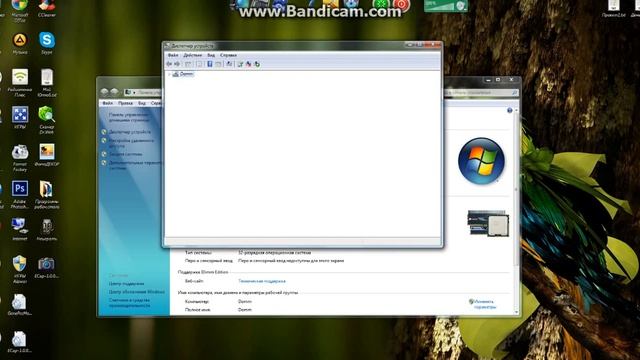Image resolution: width=640 pixels, height=360 pixels.
Task: Open Файл menu in the System window
Action: click(107, 103)
